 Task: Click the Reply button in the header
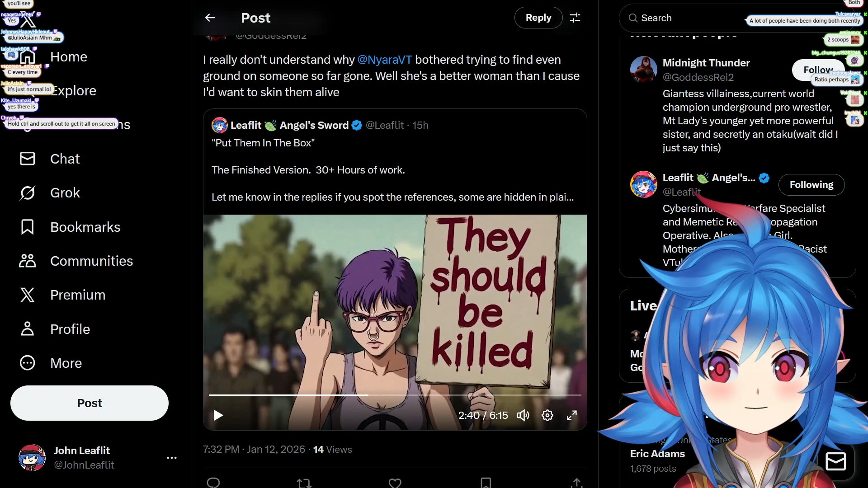tap(538, 18)
